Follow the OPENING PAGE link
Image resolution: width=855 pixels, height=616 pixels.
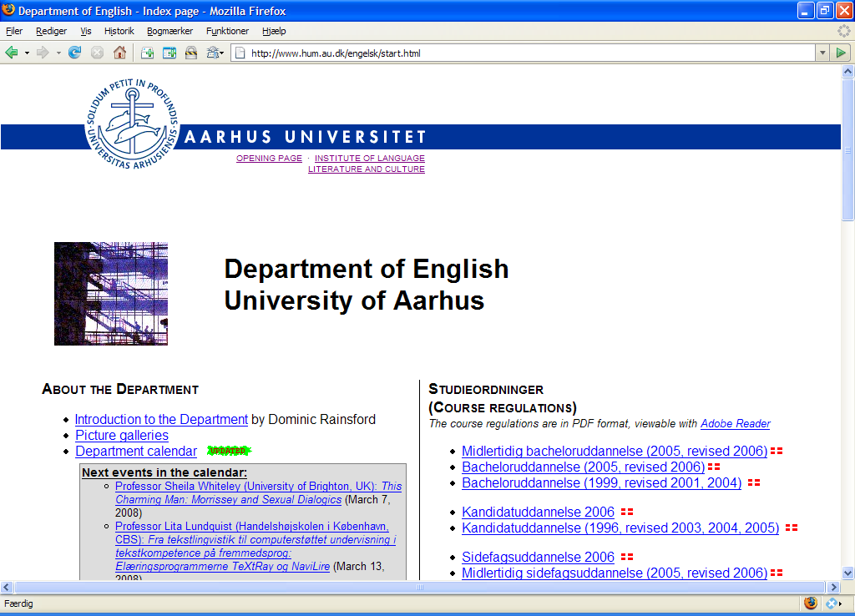point(269,158)
